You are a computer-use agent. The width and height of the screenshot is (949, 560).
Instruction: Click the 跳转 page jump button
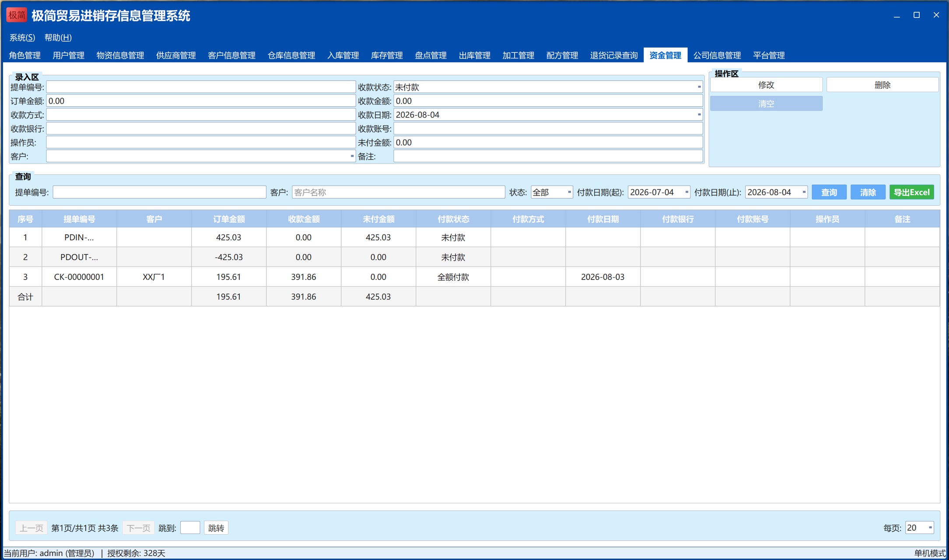coord(216,528)
